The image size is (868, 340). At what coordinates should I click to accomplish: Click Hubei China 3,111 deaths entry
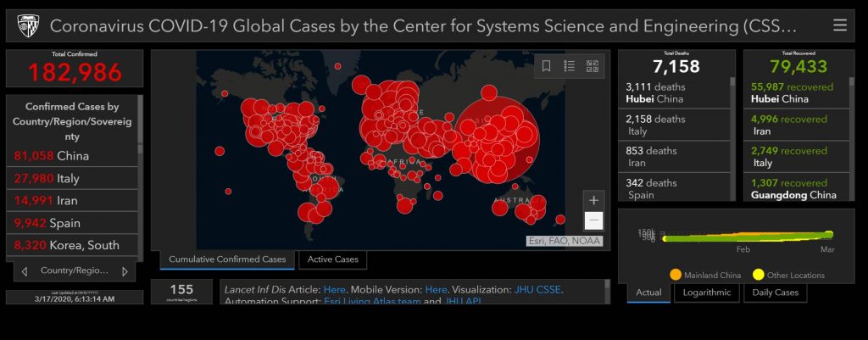coord(674,93)
